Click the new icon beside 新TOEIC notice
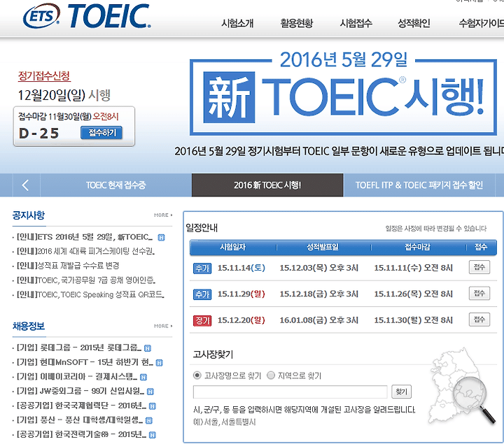504x444 pixels. coord(162,238)
